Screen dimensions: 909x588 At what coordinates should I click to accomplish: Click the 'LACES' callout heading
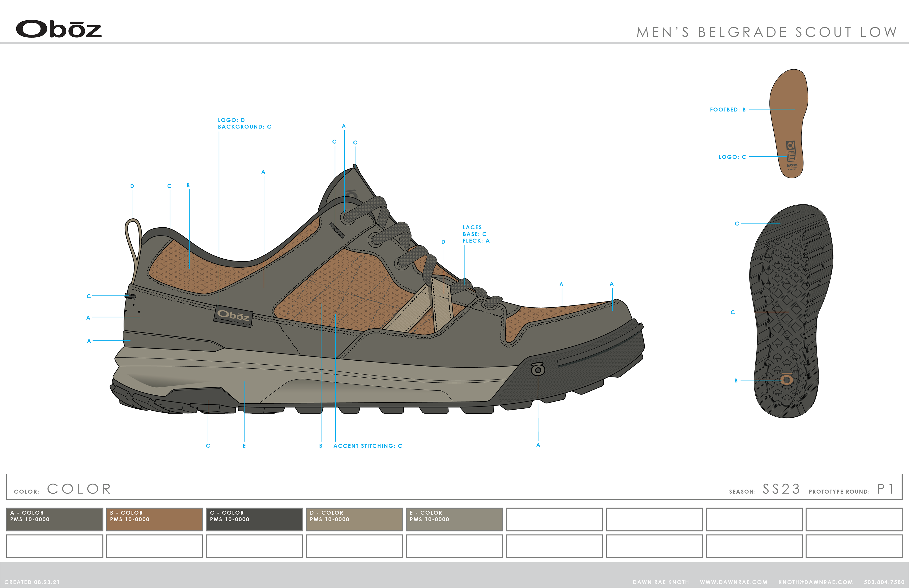tap(472, 227)
